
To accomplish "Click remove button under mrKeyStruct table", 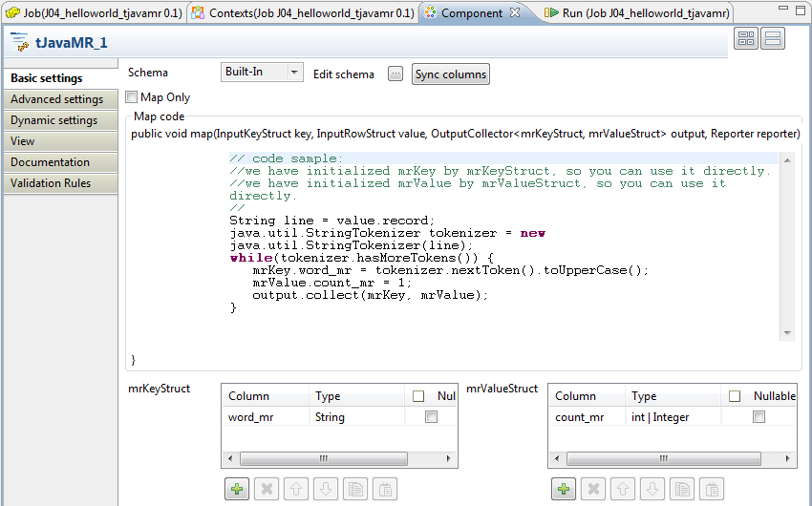I will click(267, 489).
